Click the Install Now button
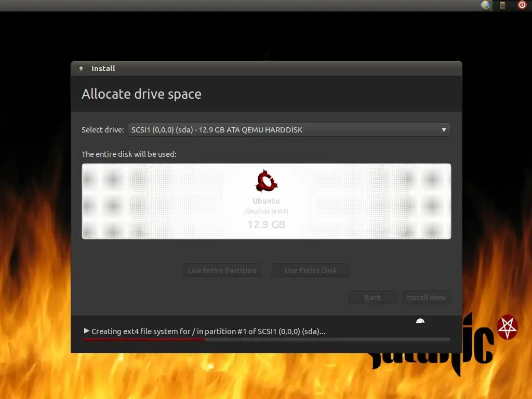Screen dimensions: 532x399 pos(426,298)
